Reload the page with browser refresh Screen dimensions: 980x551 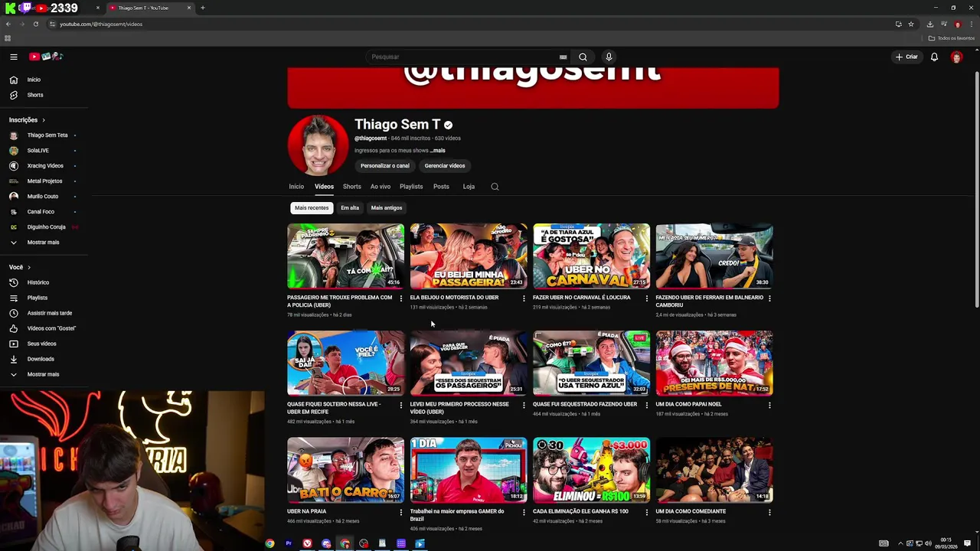pos(35,24)
